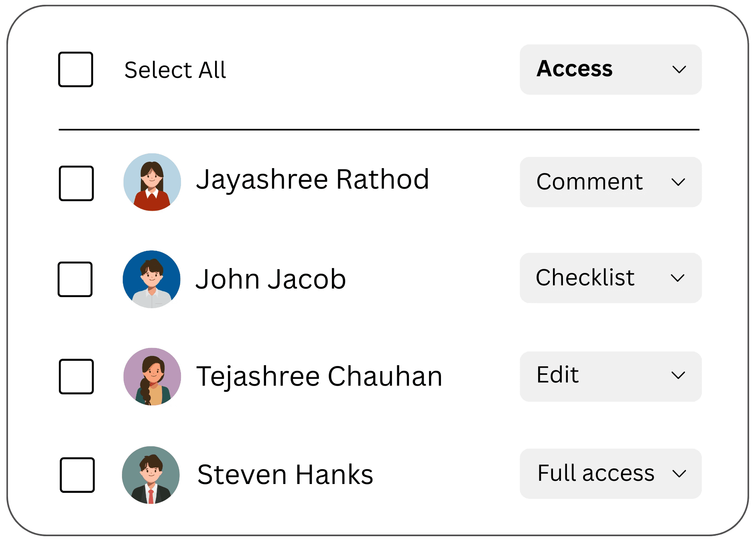This screenshot has width=756, height=541.
Task: Click chevron arrow beside Checklist
Action: pos(677,278)
